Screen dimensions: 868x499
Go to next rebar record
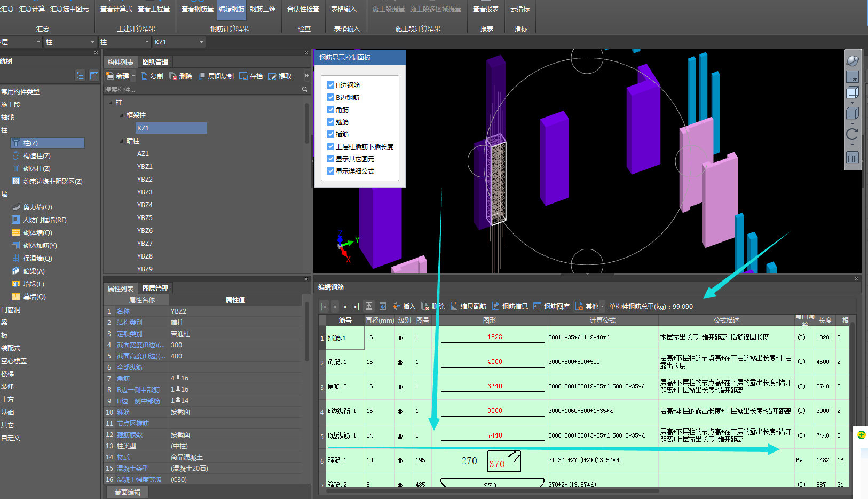pyautogui.click(x=345, y=307)
